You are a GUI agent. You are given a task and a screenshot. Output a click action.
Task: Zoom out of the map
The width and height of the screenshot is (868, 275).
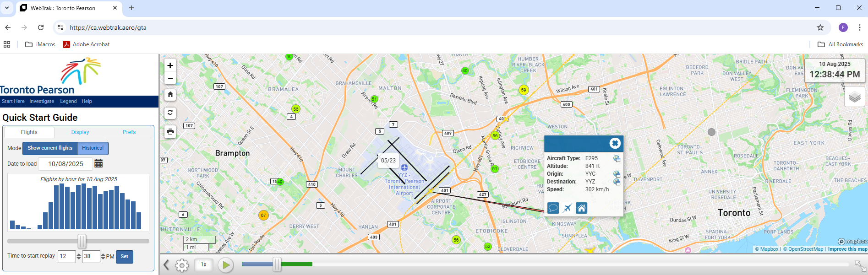pos(170,78)
